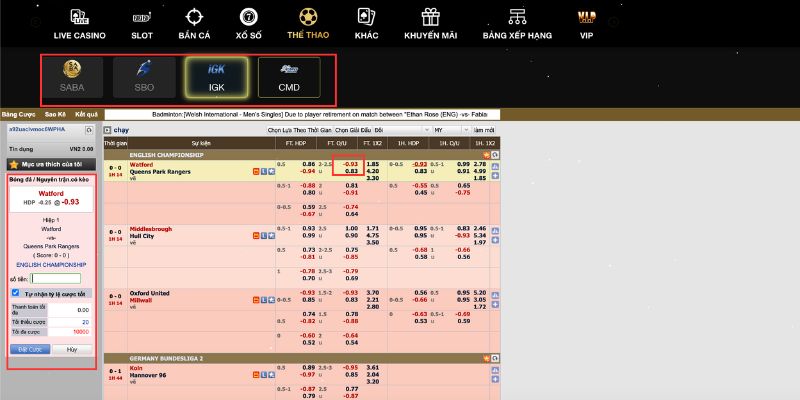Click the VIP club icon

[586, 16]
